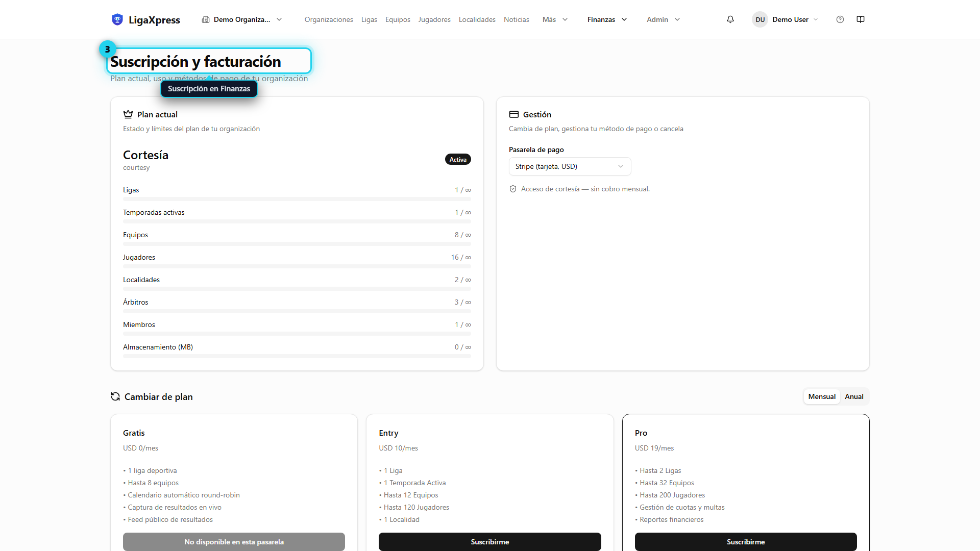Open the Pasarela de pago Stripe dropdown
Screen dimensions: 980x551
coord(570,166)
